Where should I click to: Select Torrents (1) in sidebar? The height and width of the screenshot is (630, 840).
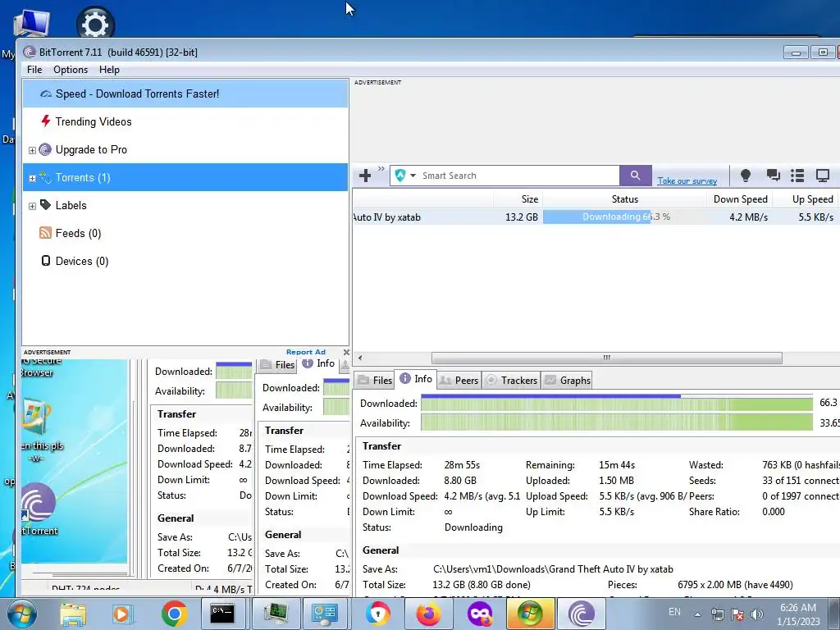[185, 177]
